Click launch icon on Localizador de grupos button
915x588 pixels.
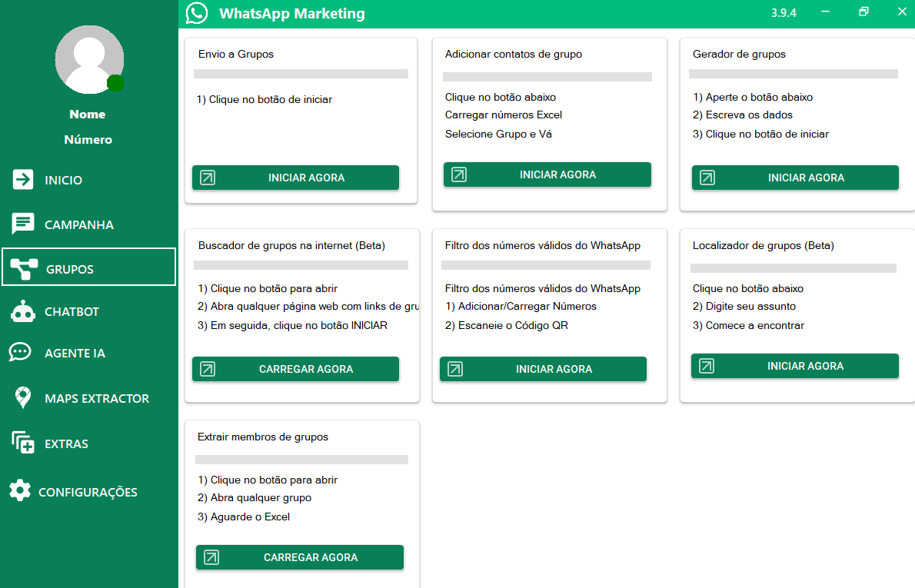pyautogui.click(x=707, y=366)
